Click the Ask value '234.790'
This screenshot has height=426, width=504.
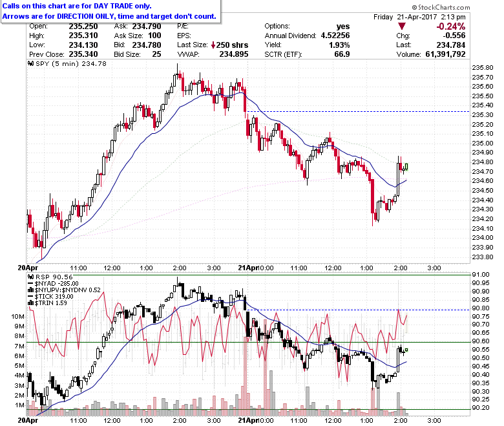point(147,27)
